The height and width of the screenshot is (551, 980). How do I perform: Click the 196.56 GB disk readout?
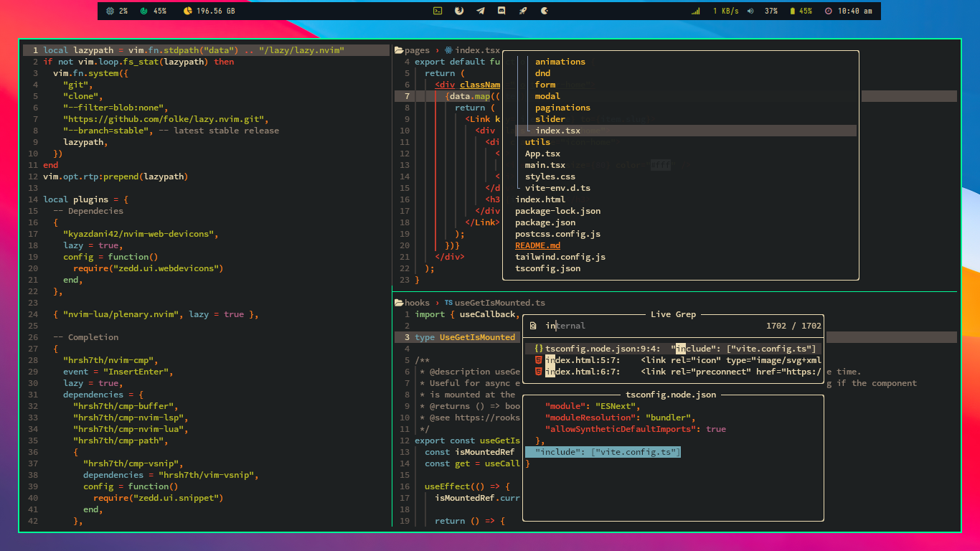click(216, 11)
